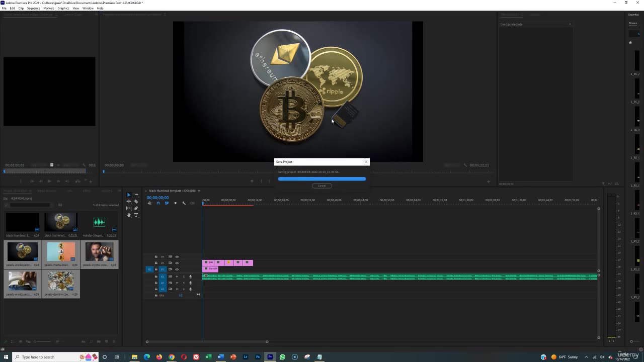Image resolution: width=644 pixels, height=362 pixels.
Task: Toggle Linked Selection in timeline
Action: point(167,203)
